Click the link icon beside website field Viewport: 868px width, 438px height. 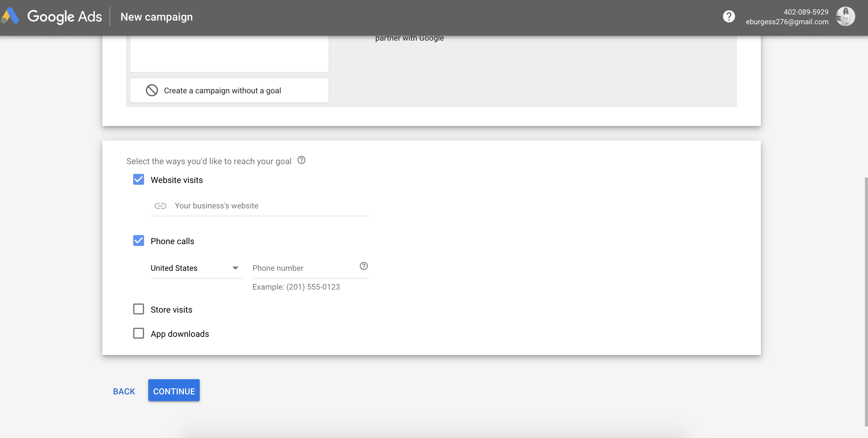click(x=160, y=206)
